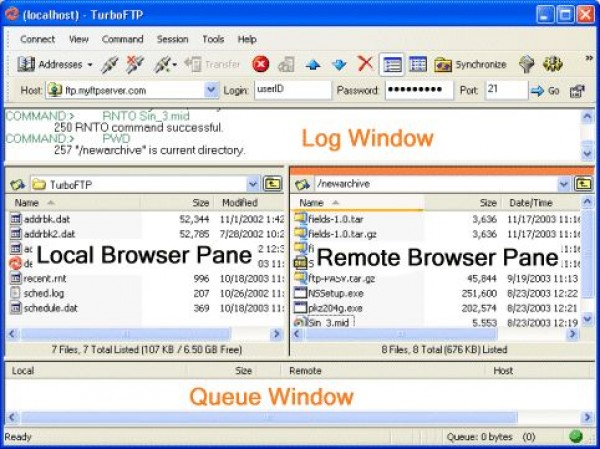Click the remote pane vertical scroll down arrow
The height and width of the screenshot is (449, 600).
[587, 318]
